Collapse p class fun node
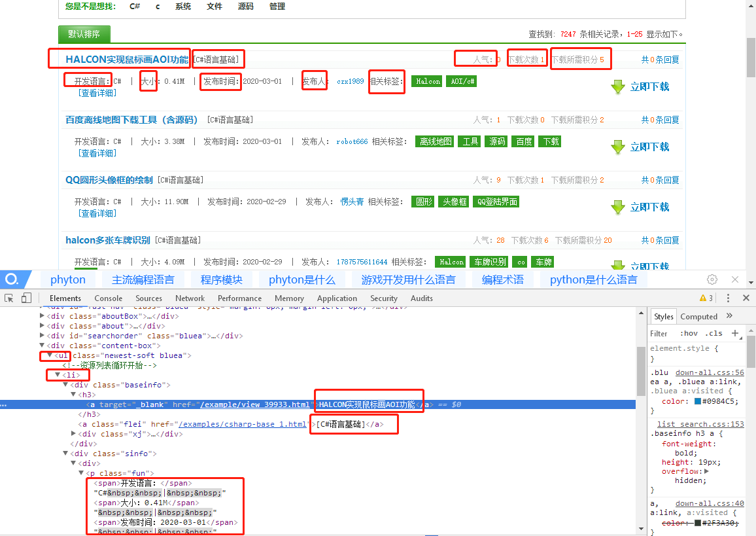Viewport: 756px width, 536px height. click(x=81, y=473)
